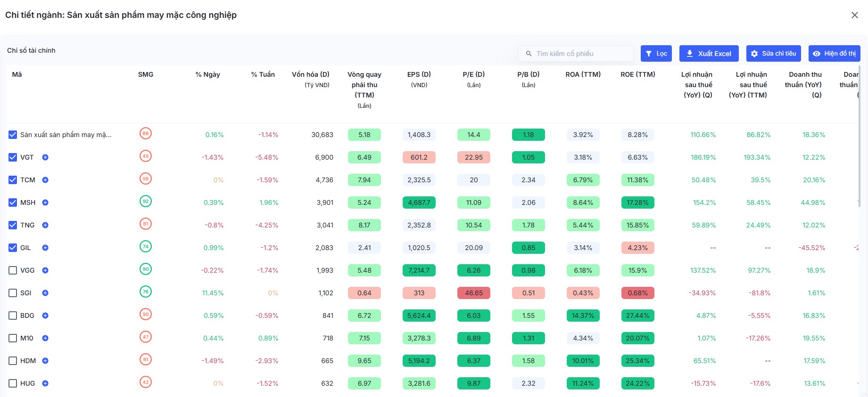Close the industry detail dialog
868x397 pixels.
[855, 15]
